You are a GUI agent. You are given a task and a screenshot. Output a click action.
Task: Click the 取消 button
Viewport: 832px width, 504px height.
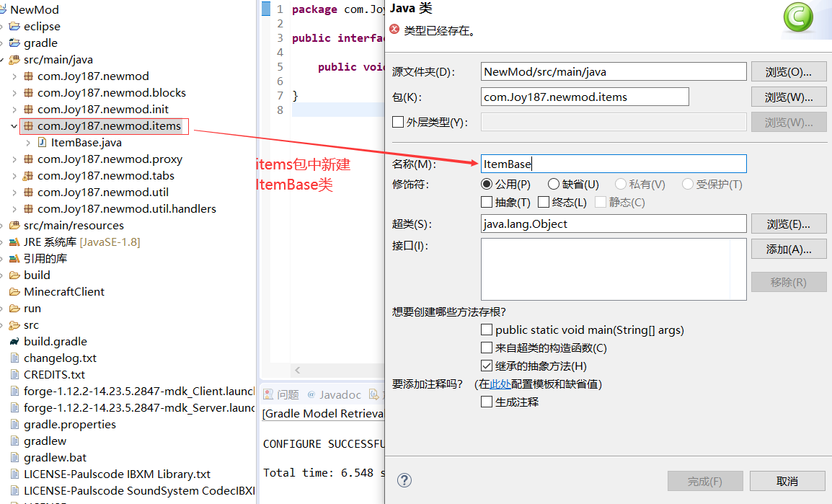click(787, 479)
